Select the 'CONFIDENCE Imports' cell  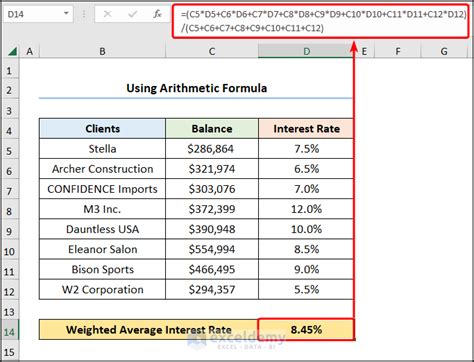click(x=102, y=189)
